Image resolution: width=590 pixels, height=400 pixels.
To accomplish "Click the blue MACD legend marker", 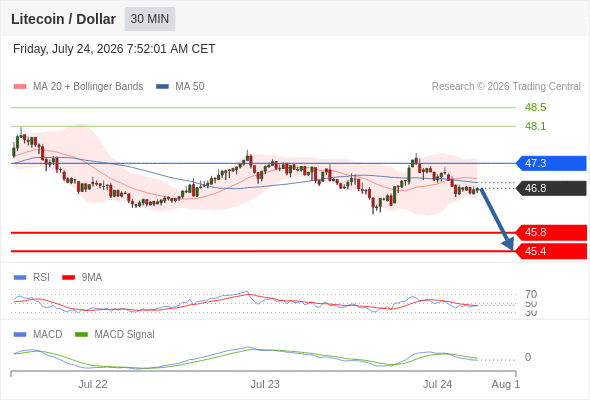I will 20,335.
